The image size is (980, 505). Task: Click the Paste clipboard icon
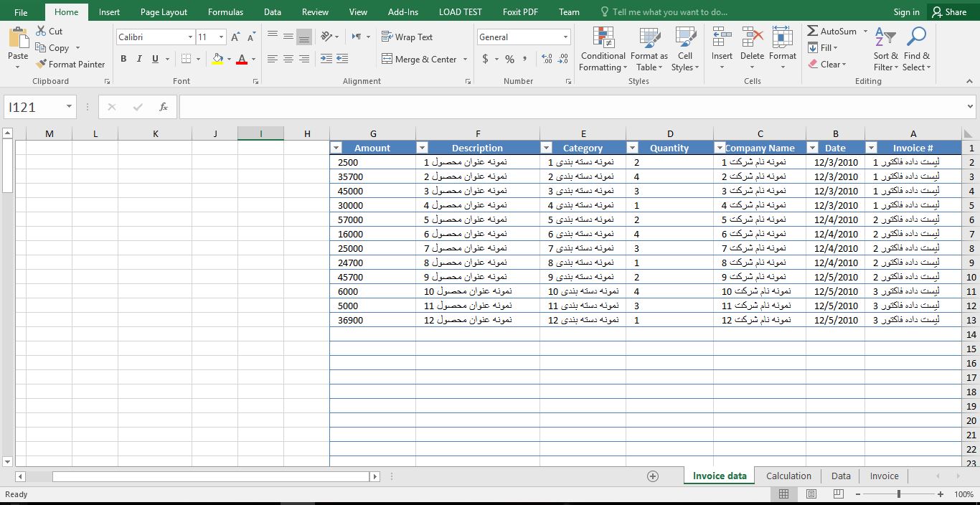click(18, 37)
